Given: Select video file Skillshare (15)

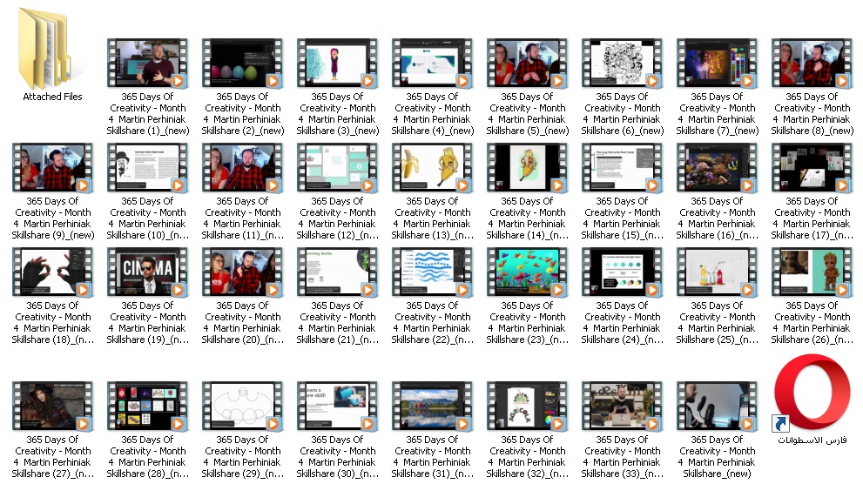Looking at the screenshot, I should coord(623,168).
